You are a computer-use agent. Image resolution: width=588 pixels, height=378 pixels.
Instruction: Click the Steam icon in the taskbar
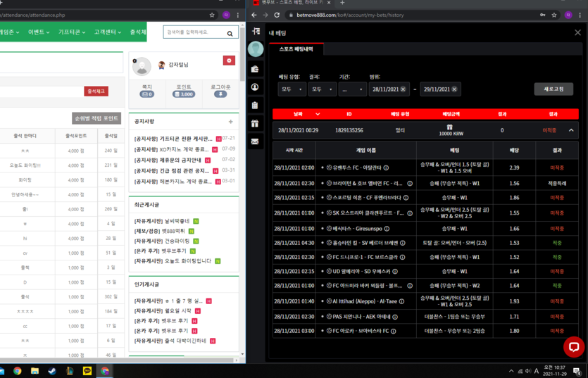point(52,371)
